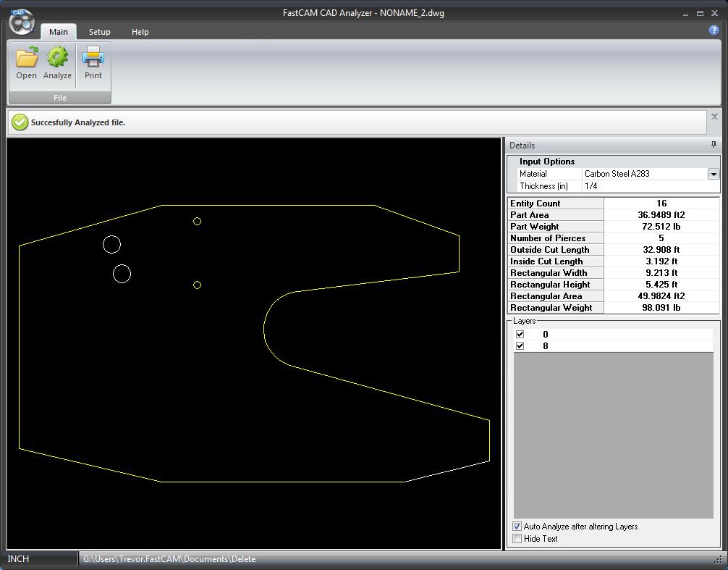Open the Setup ribbon tab

click(99, 32)
